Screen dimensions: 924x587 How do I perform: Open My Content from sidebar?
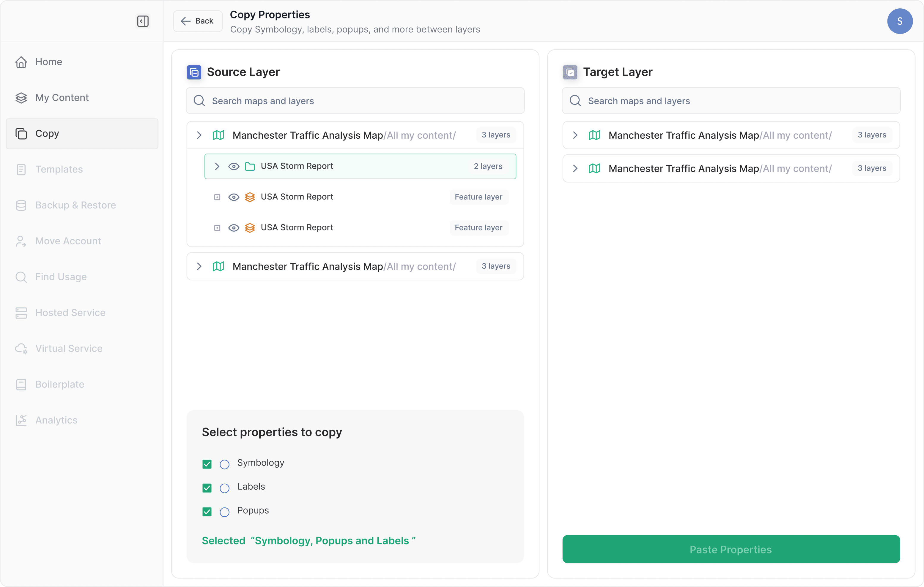(62, 98)
